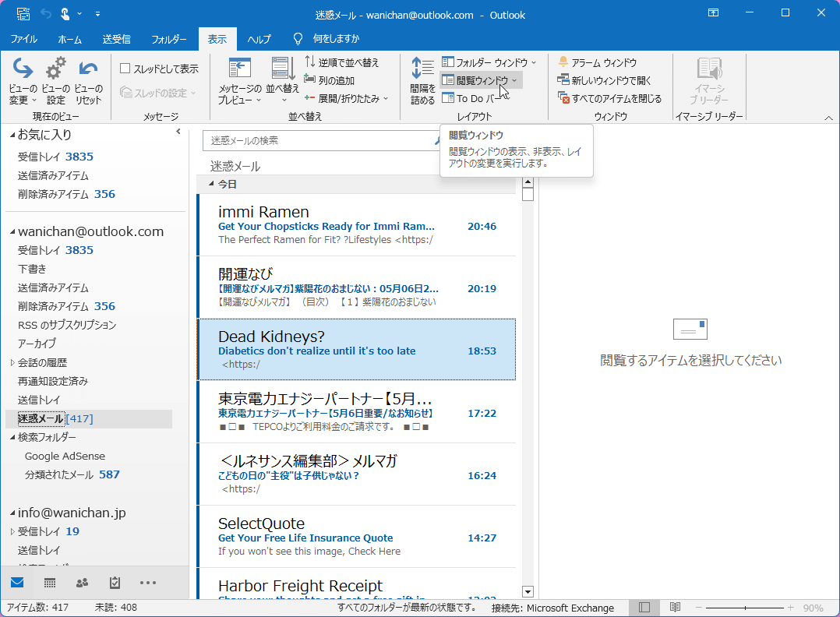This screenshot has height=617, width=840.
Task: Click ビューのリセット icon
Action: click(88, 80)
